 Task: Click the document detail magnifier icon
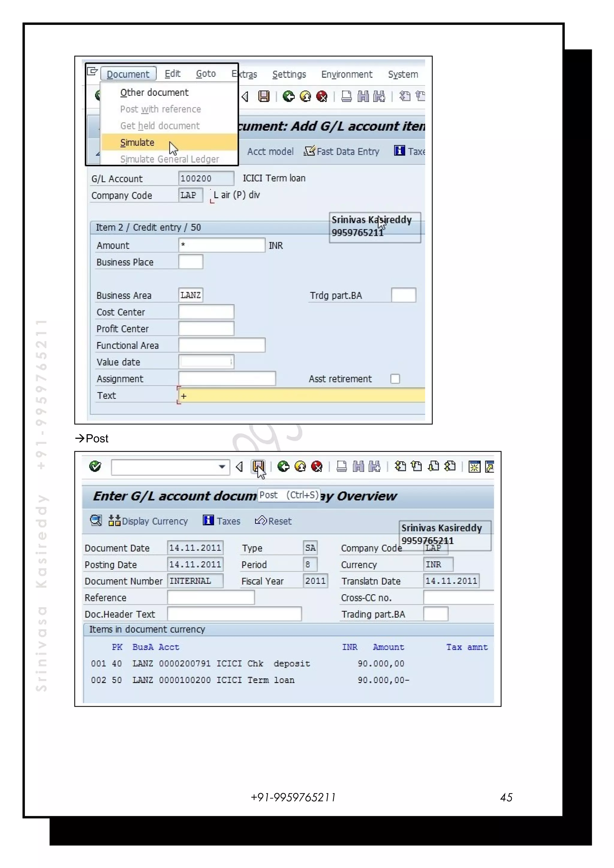pos(96,521)
